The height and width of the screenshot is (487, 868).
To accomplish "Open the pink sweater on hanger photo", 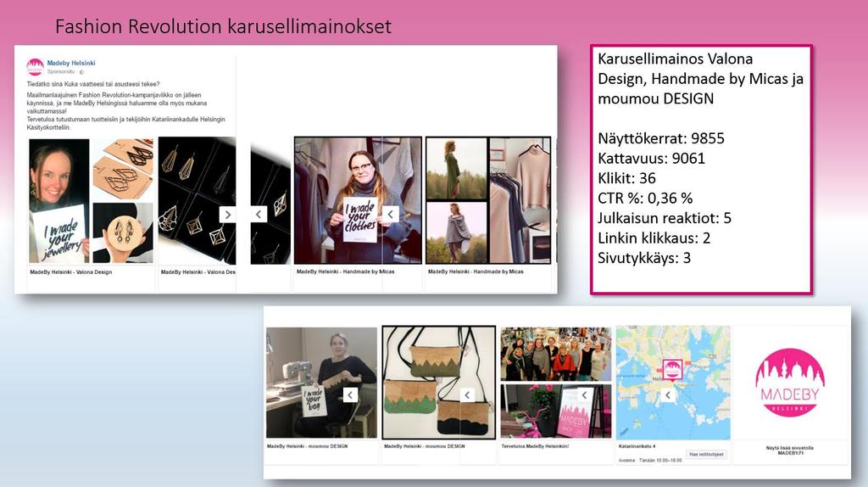I will [x=520, y=200].
